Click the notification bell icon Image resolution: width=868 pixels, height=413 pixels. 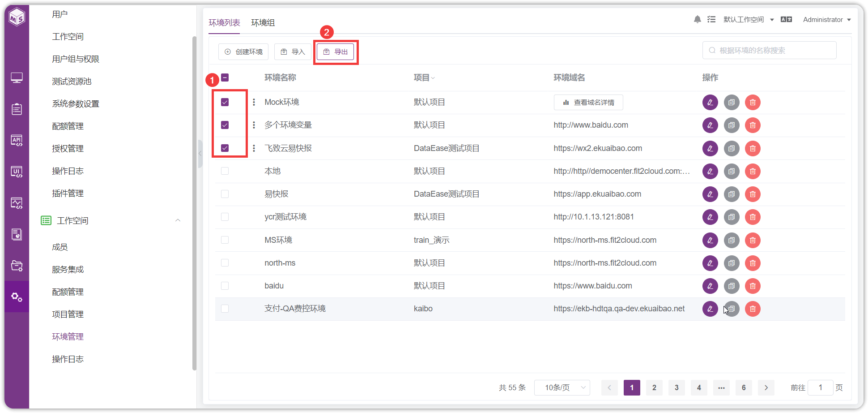(698, 19)
